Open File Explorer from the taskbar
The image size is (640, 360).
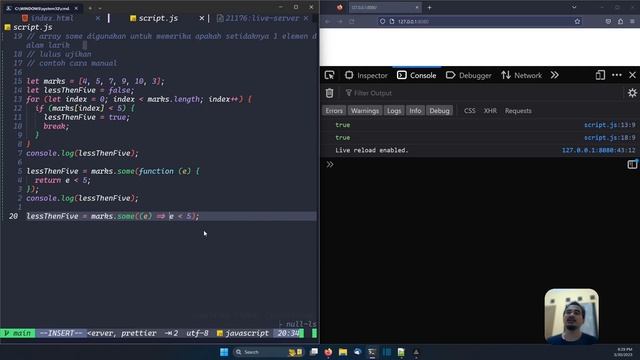pos(343,352)
